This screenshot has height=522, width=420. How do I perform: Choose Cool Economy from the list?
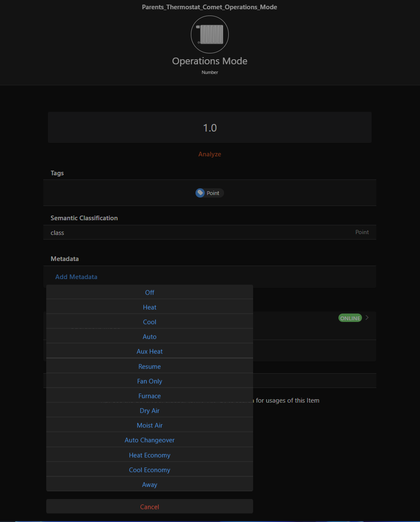[x=150, y=470]
